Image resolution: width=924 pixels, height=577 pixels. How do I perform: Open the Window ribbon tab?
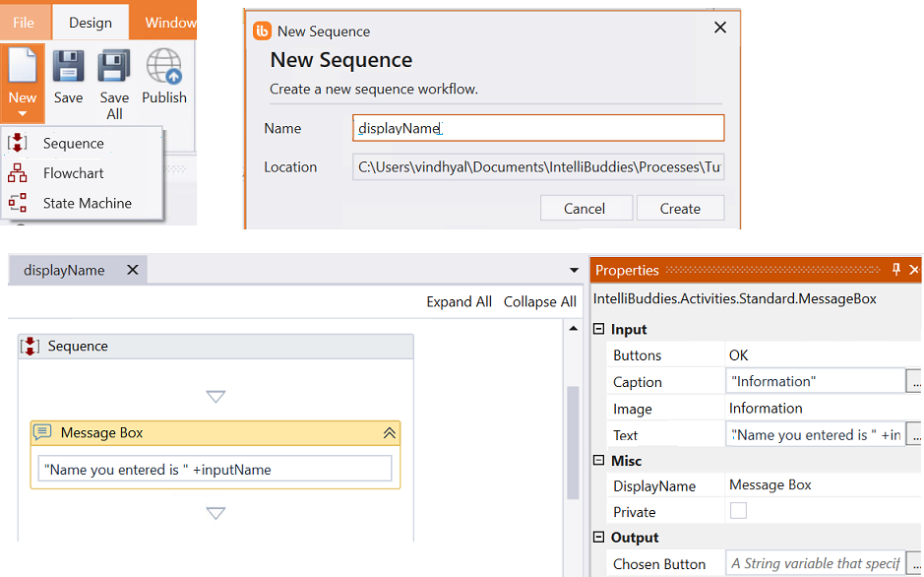[170, 23]
